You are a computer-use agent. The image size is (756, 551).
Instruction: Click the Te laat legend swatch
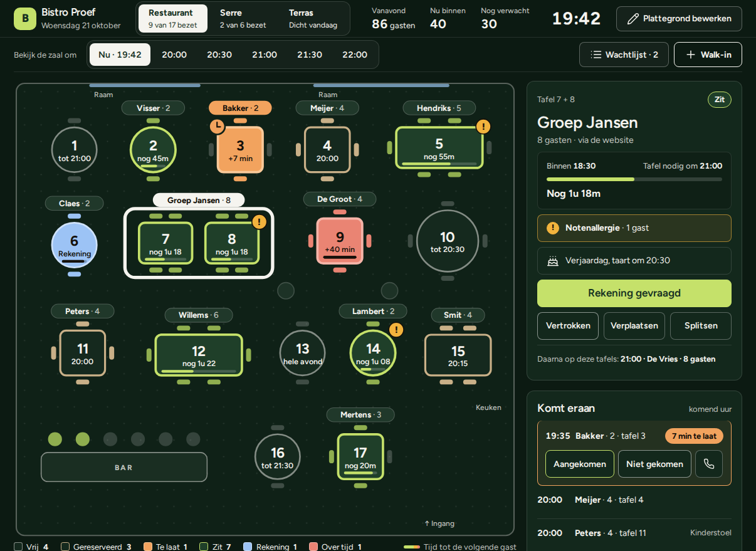click(x=148, y=547)
